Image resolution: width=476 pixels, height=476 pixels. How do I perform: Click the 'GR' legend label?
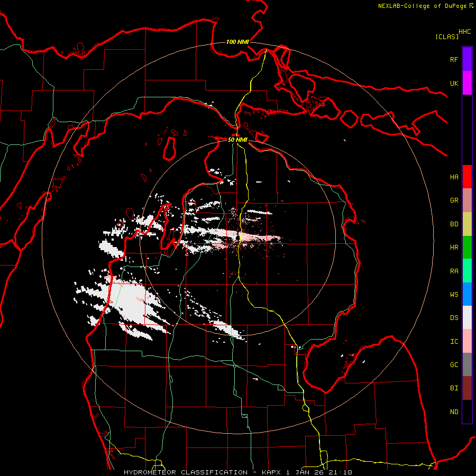click(x=454, y=200)
